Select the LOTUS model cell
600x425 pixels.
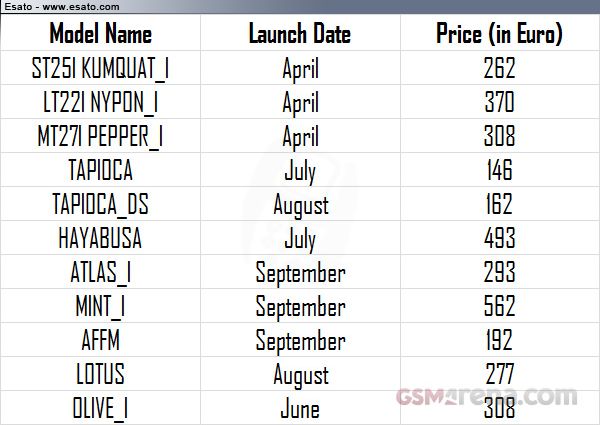tap(101, 374)
